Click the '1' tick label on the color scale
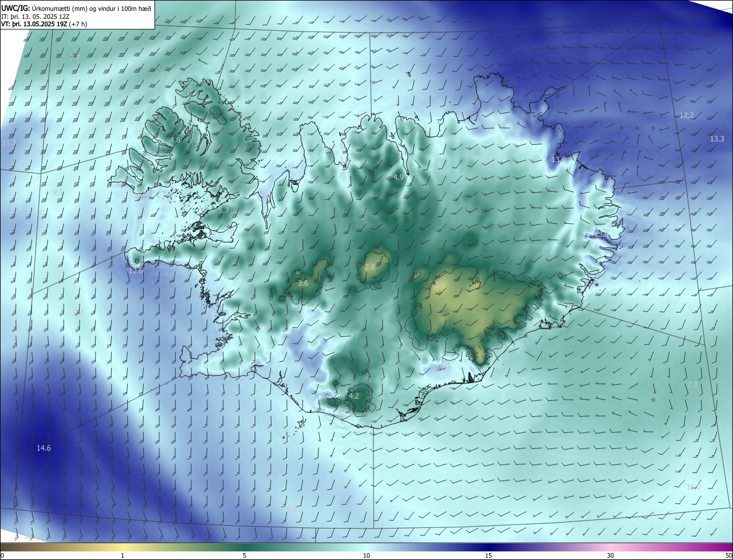 click(x=123, y=555)
